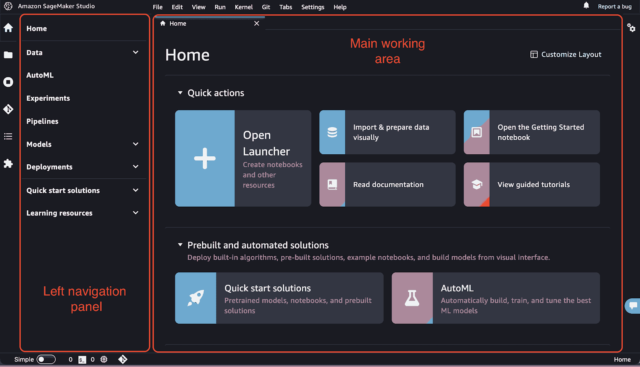Click Home label in the status bar
This screenshot has height=367, width=640.
(x=622, y=360)
